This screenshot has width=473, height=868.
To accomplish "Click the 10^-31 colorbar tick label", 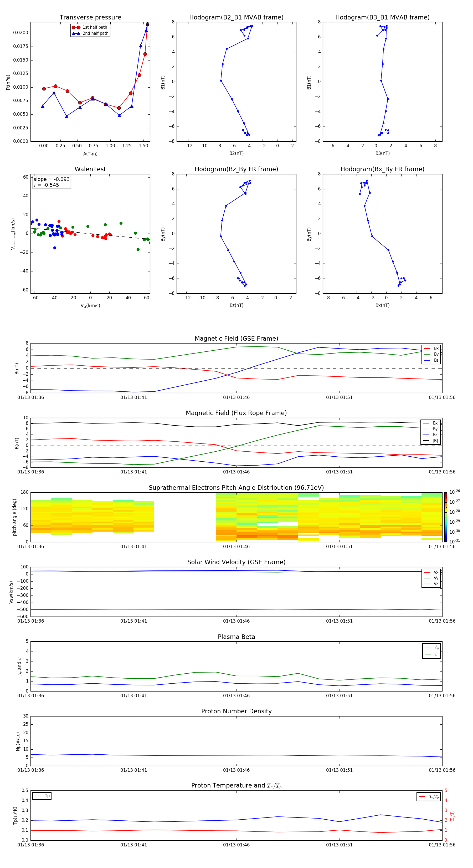I will coord(455,542).
